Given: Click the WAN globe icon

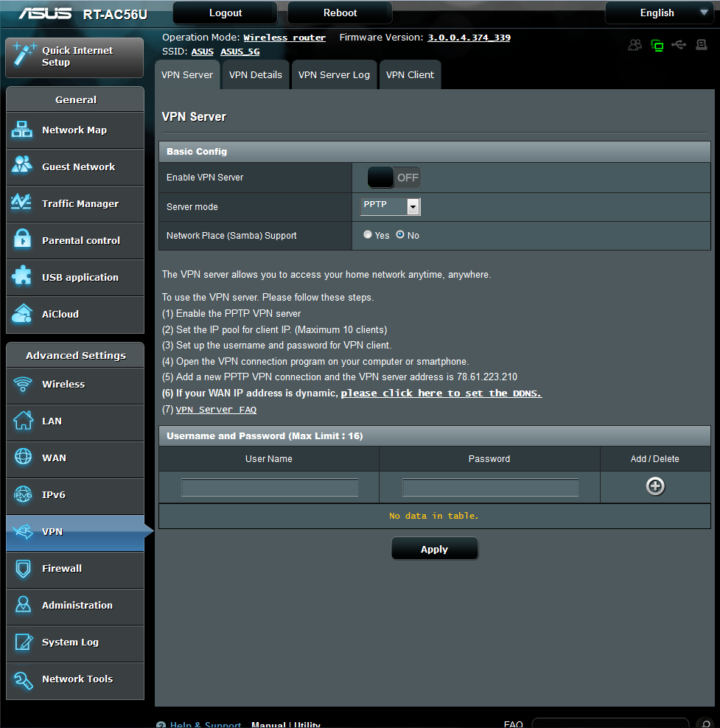Looking at the screenshot, I should pyautogui.click(x=23, y=457).
